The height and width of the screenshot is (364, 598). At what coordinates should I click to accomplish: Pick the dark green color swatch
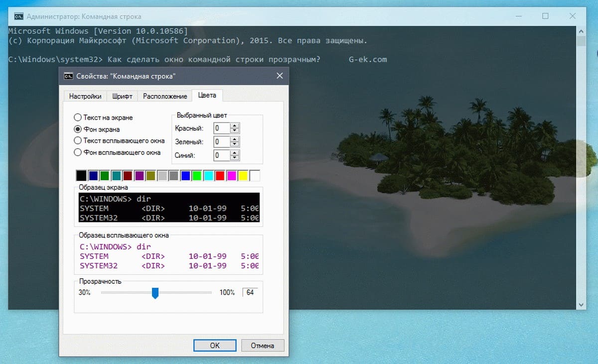[104, 175]
